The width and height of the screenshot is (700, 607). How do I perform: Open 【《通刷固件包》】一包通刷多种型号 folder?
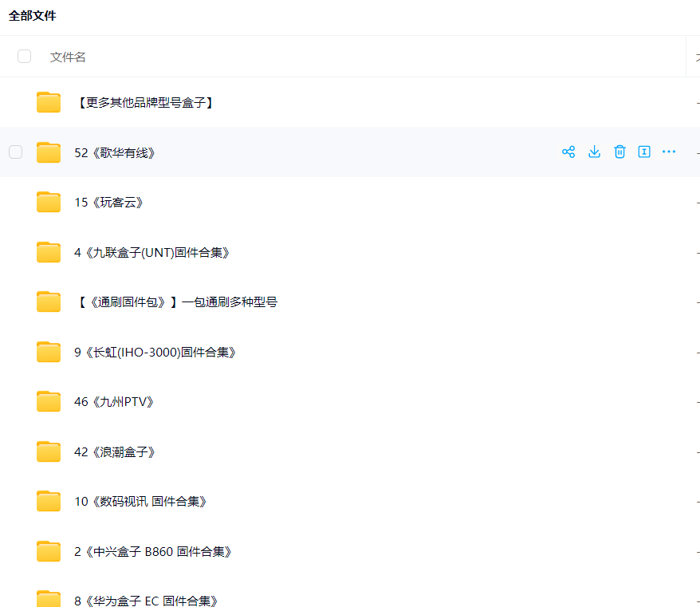click(176, 302)
